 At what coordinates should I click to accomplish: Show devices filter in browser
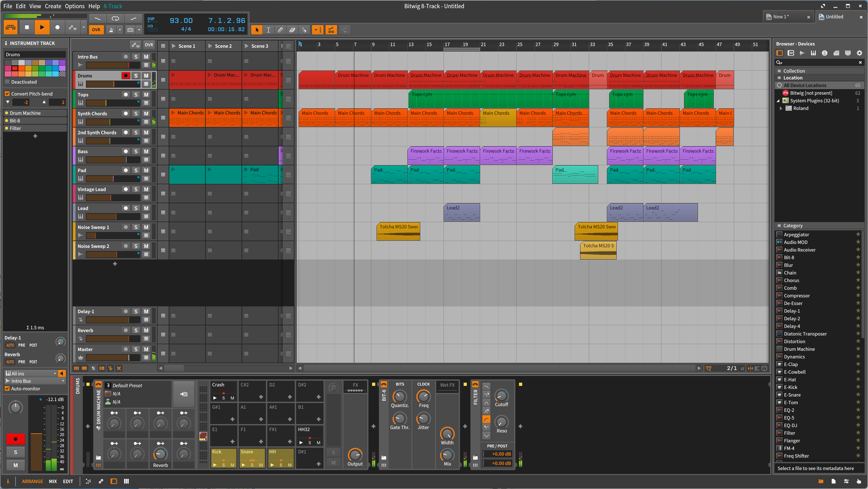tap(780, 53)
